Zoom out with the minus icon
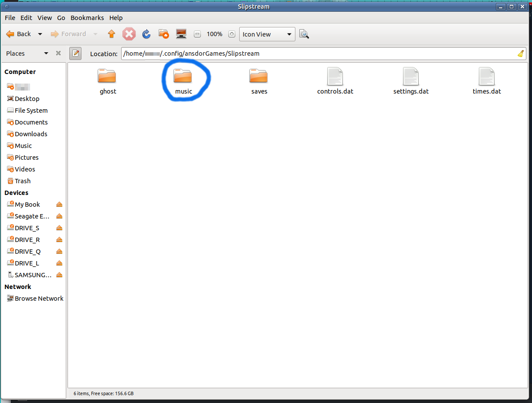The image size is (532, 403). 197,34
